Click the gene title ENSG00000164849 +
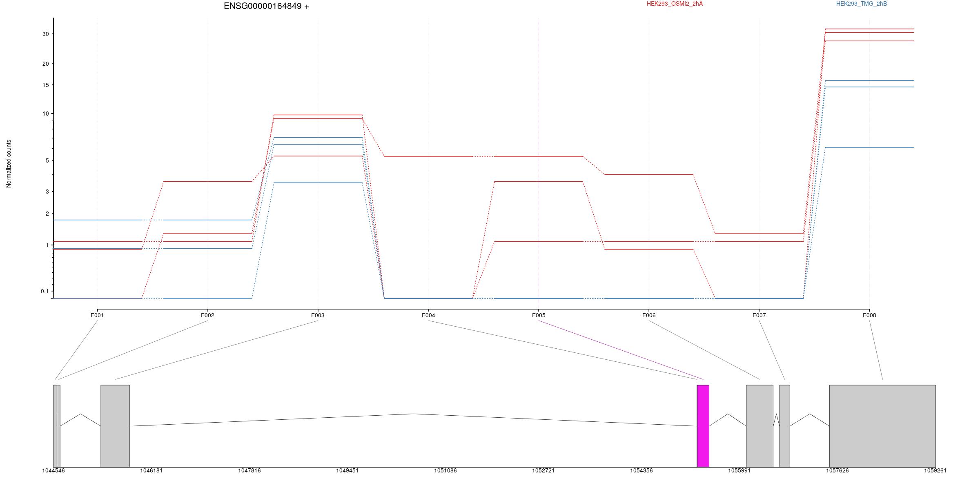 click(x=266, y=6)
